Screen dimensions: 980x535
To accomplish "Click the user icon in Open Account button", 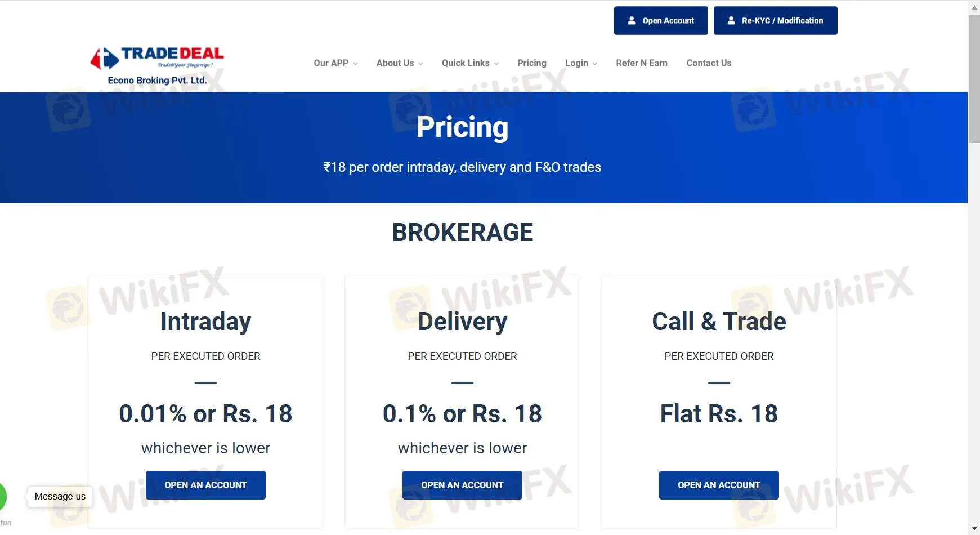I will (632, 20).
